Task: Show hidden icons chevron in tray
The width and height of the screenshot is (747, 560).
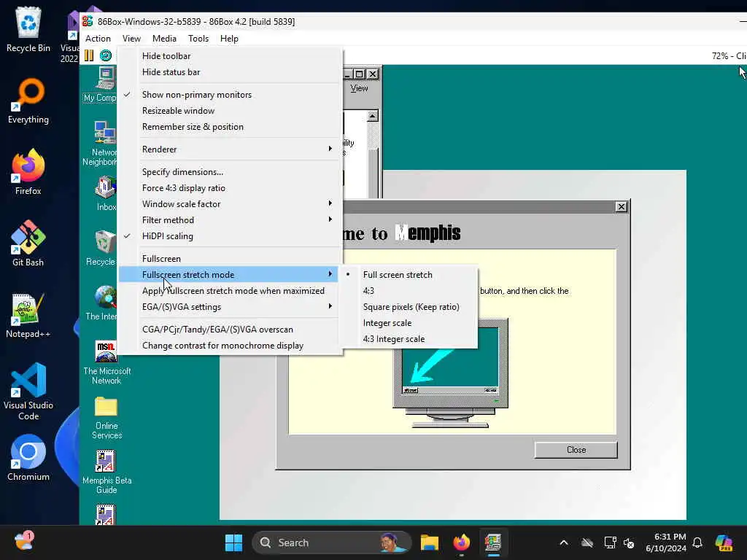Action: [564, 542]
